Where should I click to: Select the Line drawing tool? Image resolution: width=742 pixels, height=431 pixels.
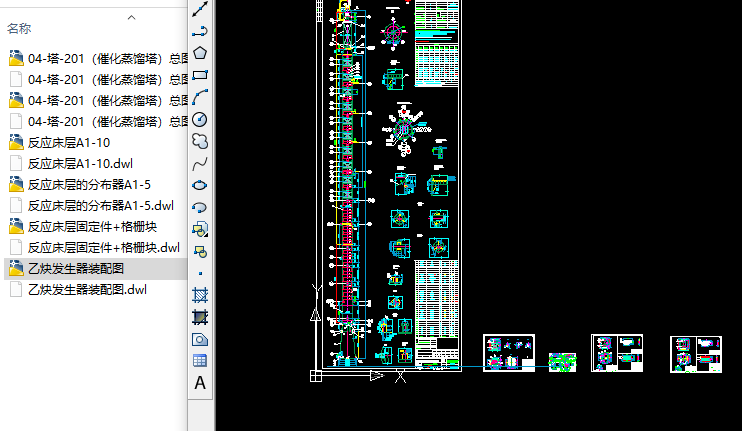pos(200,9)
